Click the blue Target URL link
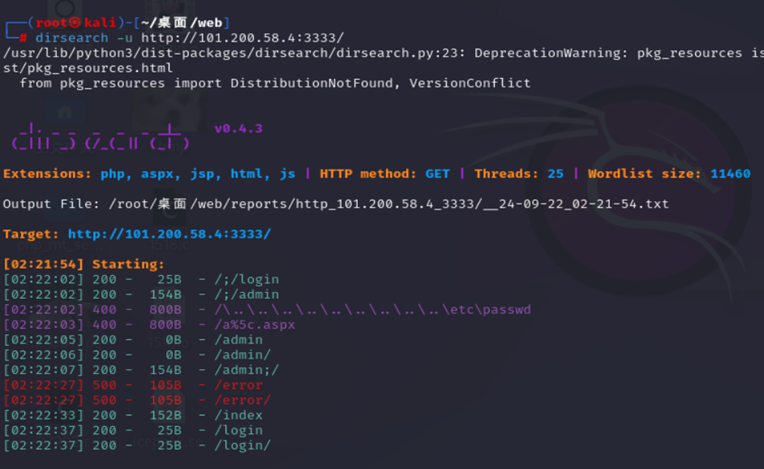Image resolution: width=764 pixels, height=469 pixels. 169,234
